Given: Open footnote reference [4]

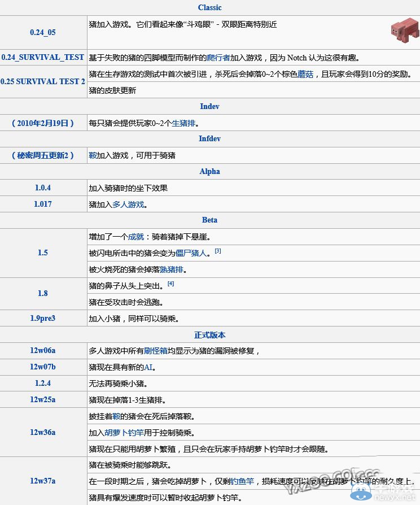Looking at the screenshot, I should (x=170, y=284).
